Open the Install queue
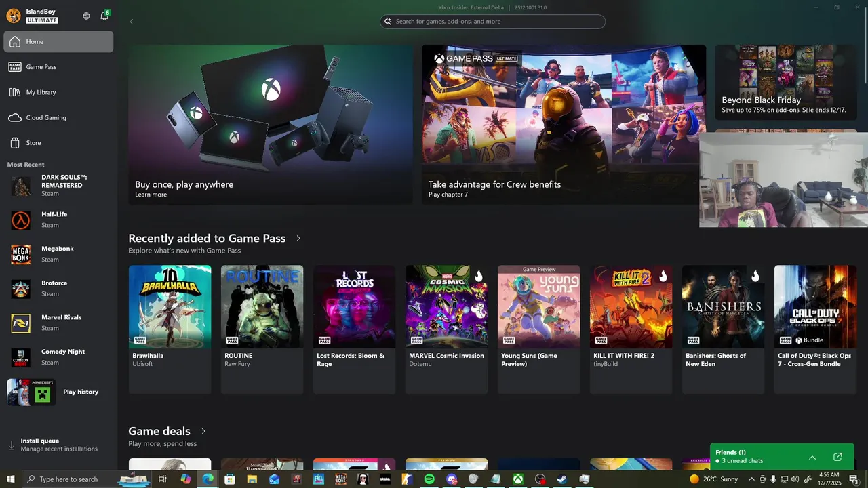The height and width of the screenshot is (488, 868). click(58, 445)
